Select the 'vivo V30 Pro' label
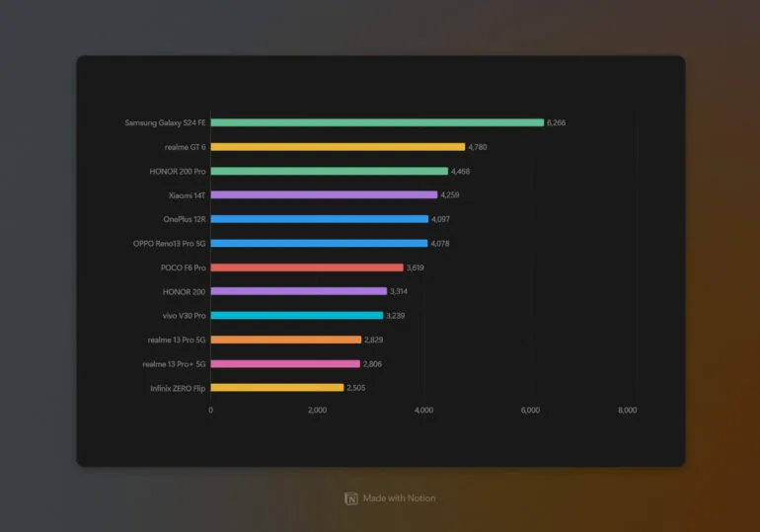The height and width of the screenshot is (532, 760). (185, 316)
